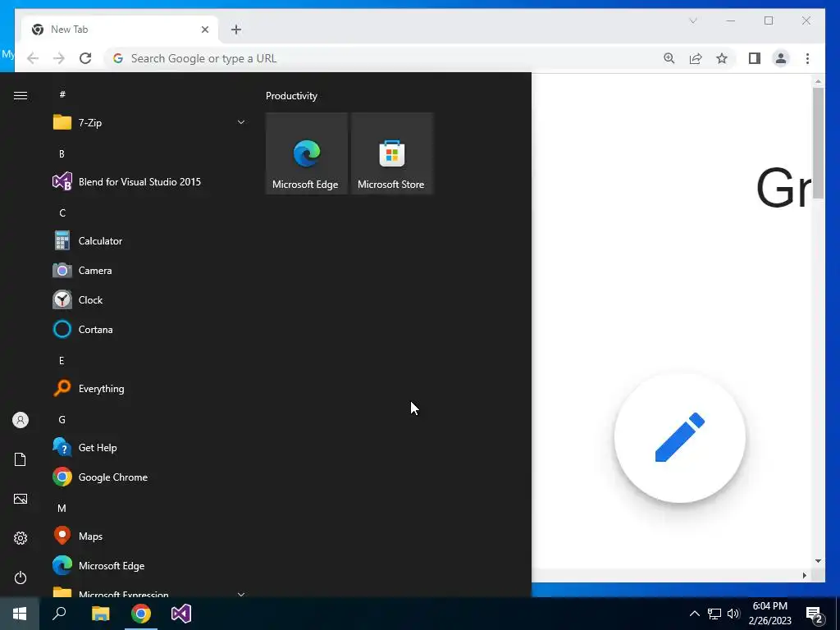The image size is (840, 630).
Task: Click the C letter header in app list
Action: pos(62,212)
